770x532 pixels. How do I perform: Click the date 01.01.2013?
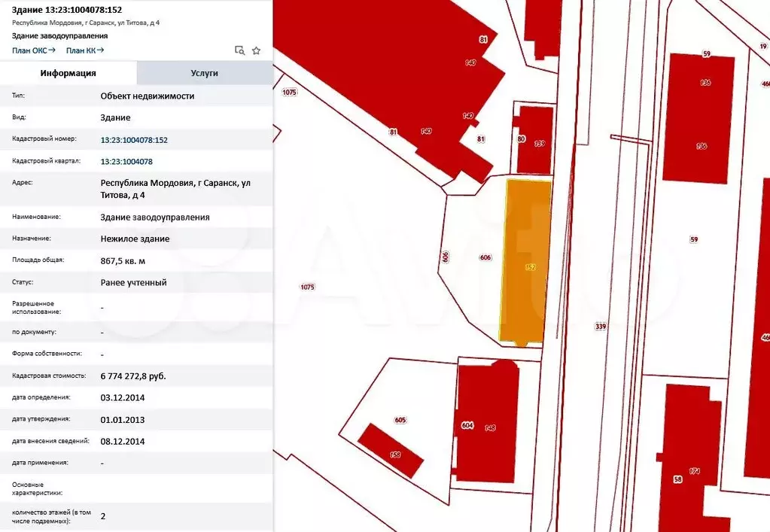(123, 420)
